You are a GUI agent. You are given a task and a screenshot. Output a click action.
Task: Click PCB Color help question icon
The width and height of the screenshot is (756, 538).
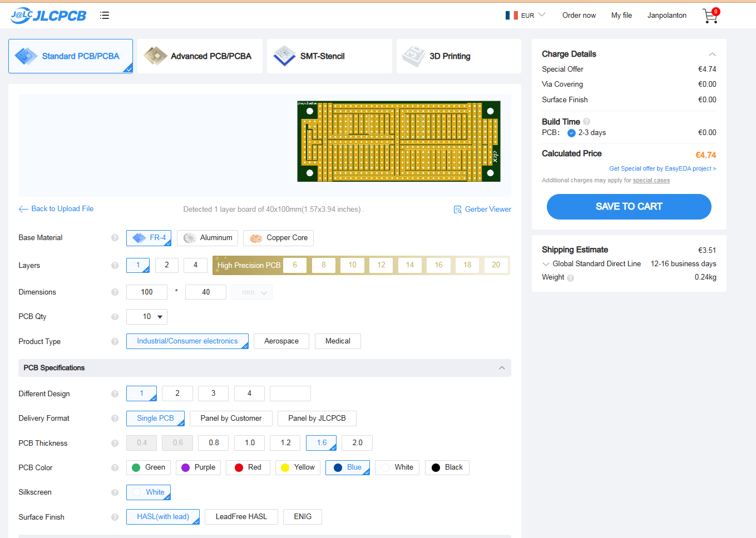point(115,468)
